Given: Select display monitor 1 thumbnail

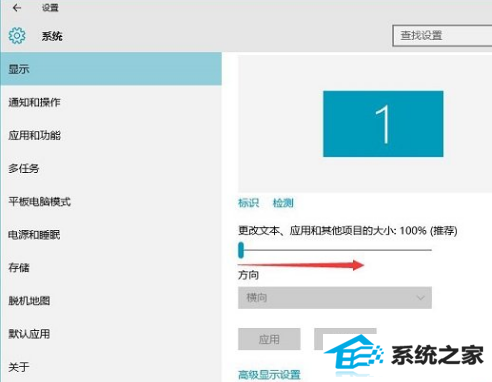Looking at the screenshot, I should pos(383,124).
